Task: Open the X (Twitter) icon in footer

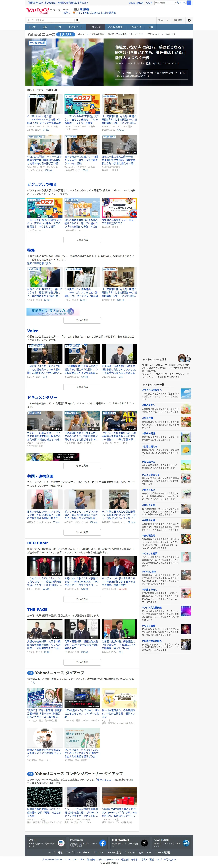Action: pyautogui.click(x=144, y=843)
